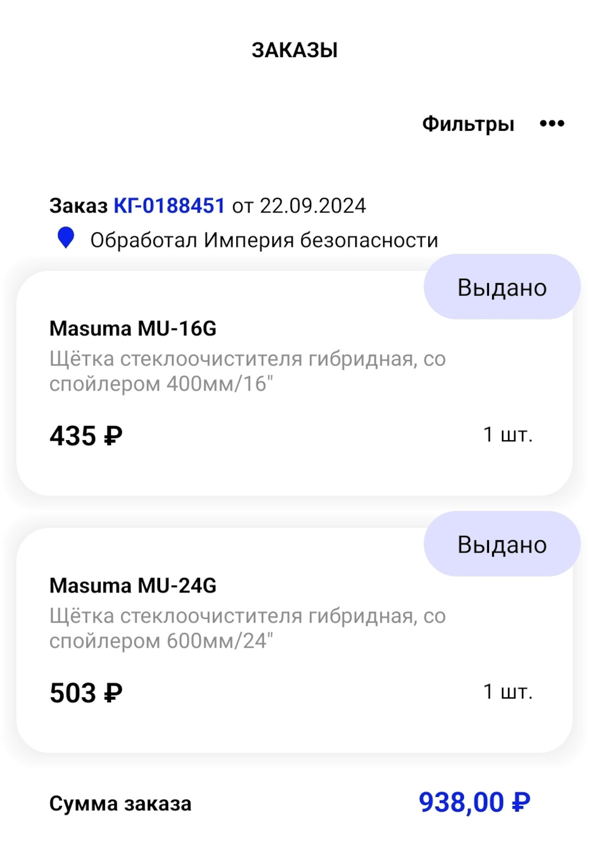Tap the 503 ₽ price
The width and height of the screenshot is (589, 868).
[86, 694]
